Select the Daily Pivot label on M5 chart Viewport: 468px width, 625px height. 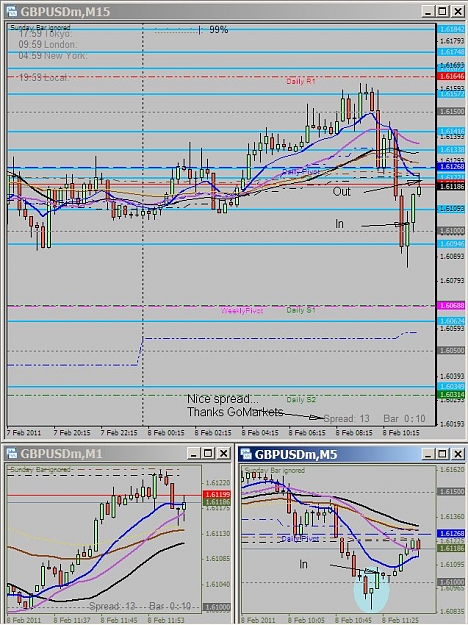(x=300, y=539)
